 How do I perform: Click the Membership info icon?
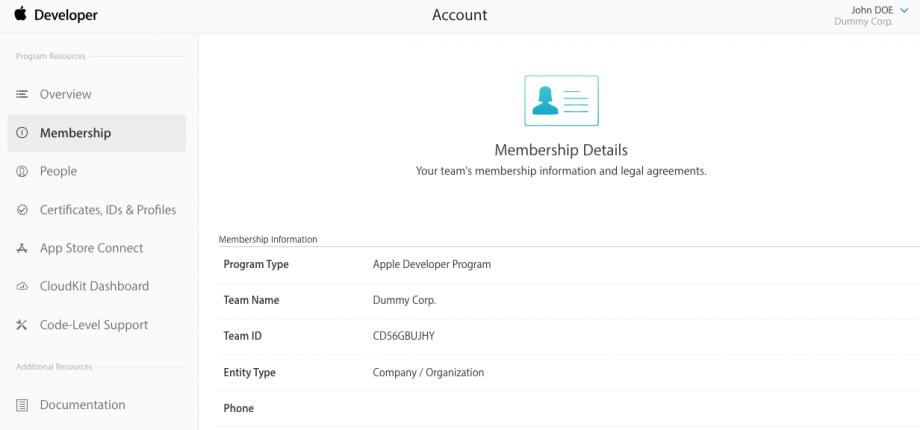[x=22, y=133]
